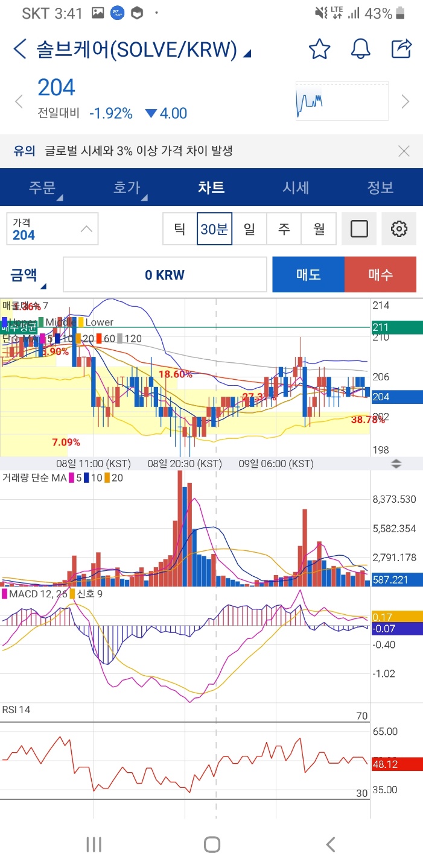Tap the back arrow next to 솔브케어

19,49
